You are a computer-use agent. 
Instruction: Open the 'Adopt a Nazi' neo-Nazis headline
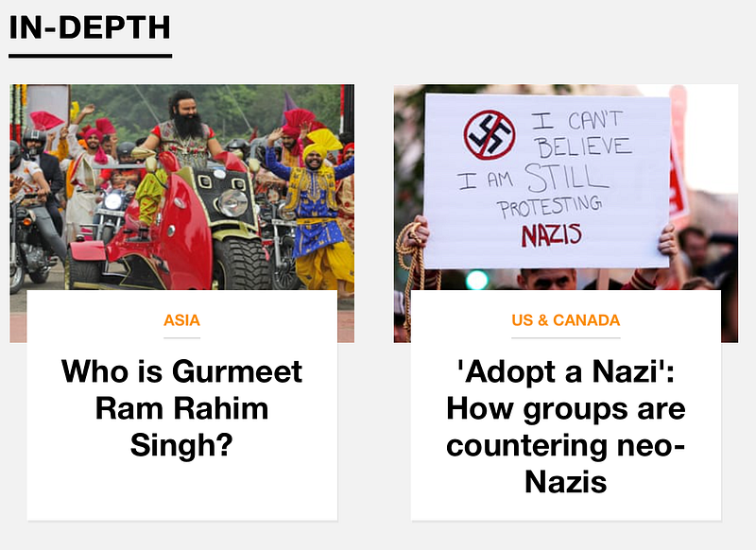[x=565, y=426]
